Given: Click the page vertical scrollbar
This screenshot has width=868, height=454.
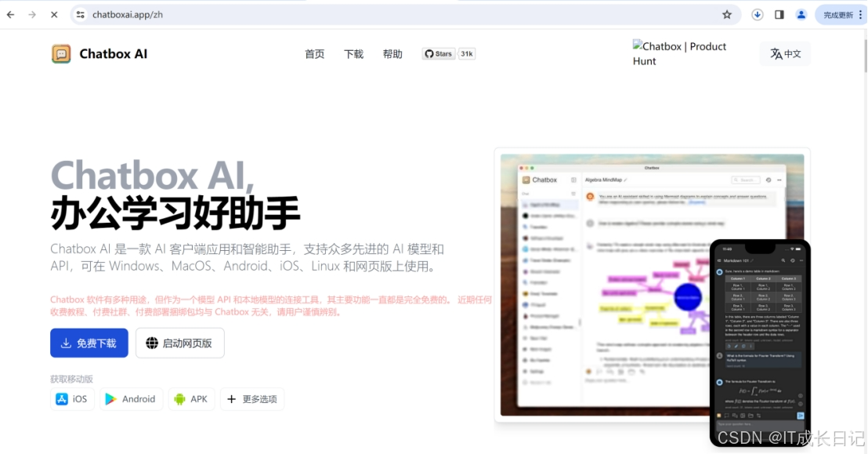Looking at the screenshot, I should (865, 56).
